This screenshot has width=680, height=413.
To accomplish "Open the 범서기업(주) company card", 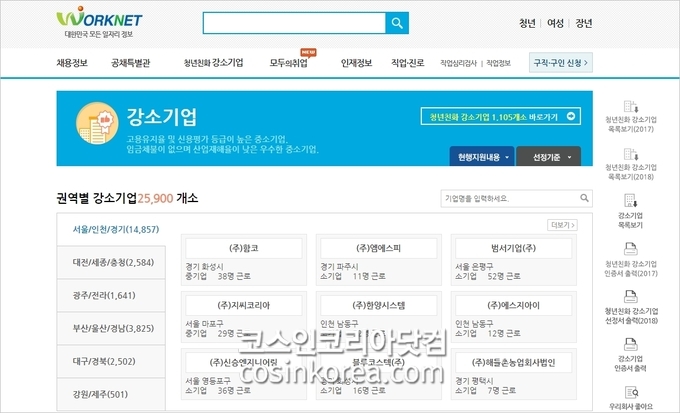I will pos(513,260).
